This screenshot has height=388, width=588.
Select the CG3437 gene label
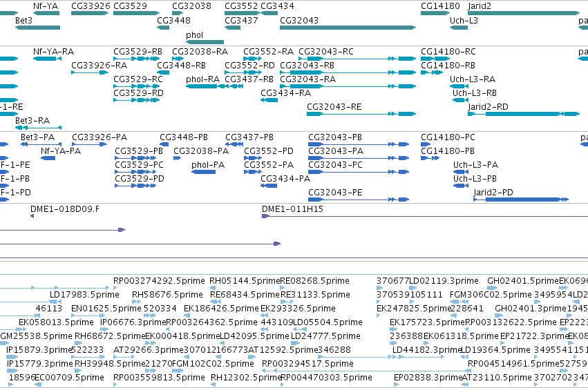click(242, 20)
